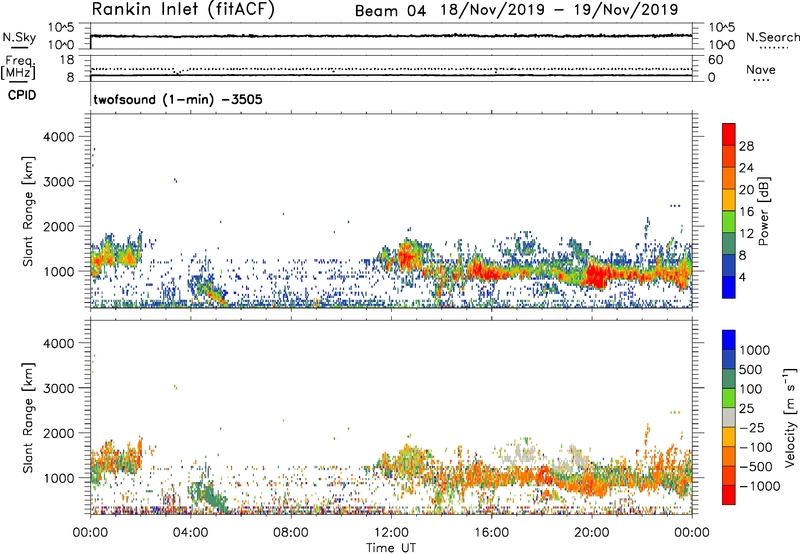
Task: Click the 'Time UT' axis title
Action: coord(391,548)
